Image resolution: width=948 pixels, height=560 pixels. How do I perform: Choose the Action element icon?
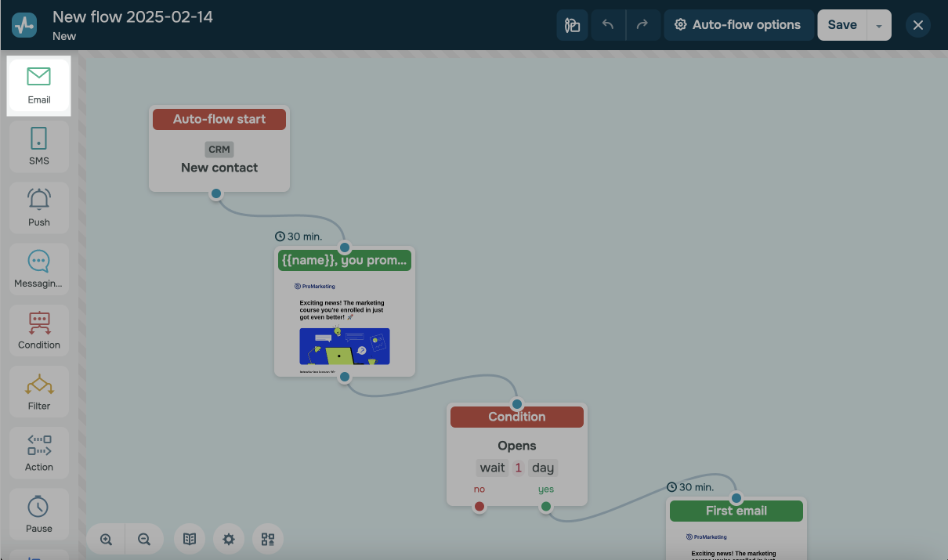pyautogui.click(x=38, y=452)
